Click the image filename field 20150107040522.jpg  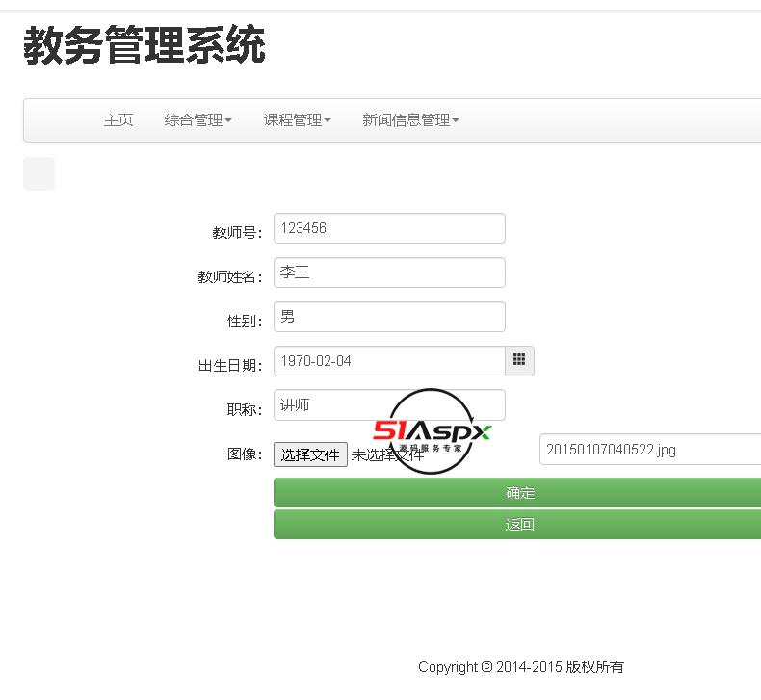(650, 450)
